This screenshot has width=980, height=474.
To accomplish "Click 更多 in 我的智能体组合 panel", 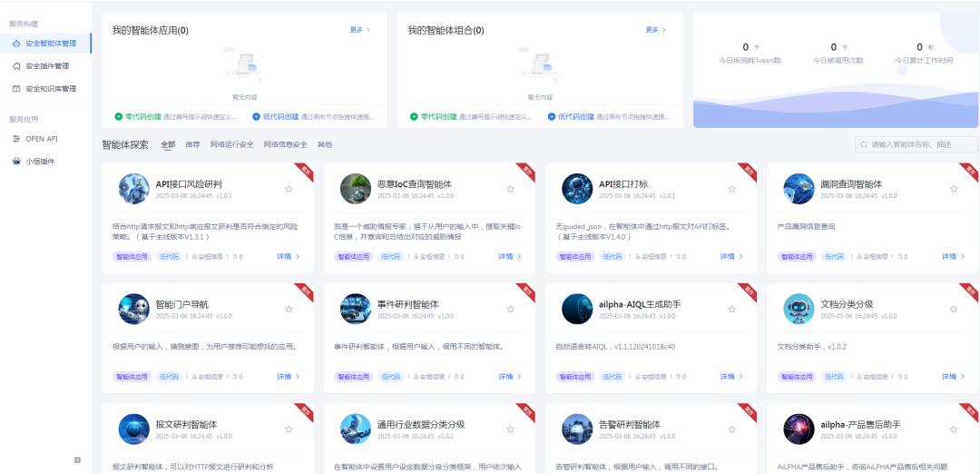I will point(656,29).
